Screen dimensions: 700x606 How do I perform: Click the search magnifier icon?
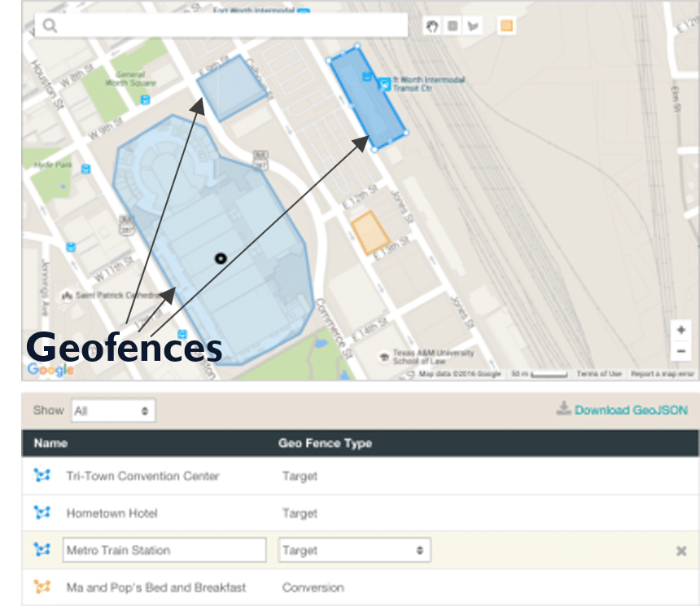pos(50,26)
